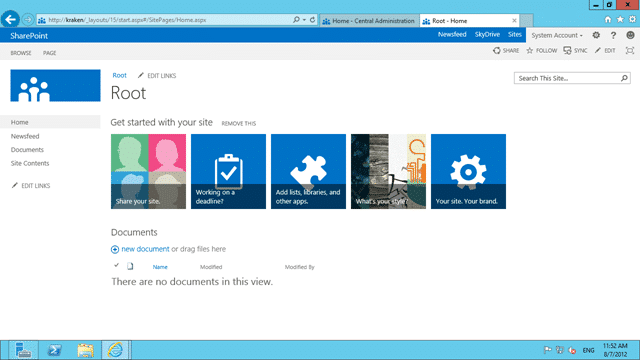Open Help question mark icon

pyautogui.click(x=613, y=35)
